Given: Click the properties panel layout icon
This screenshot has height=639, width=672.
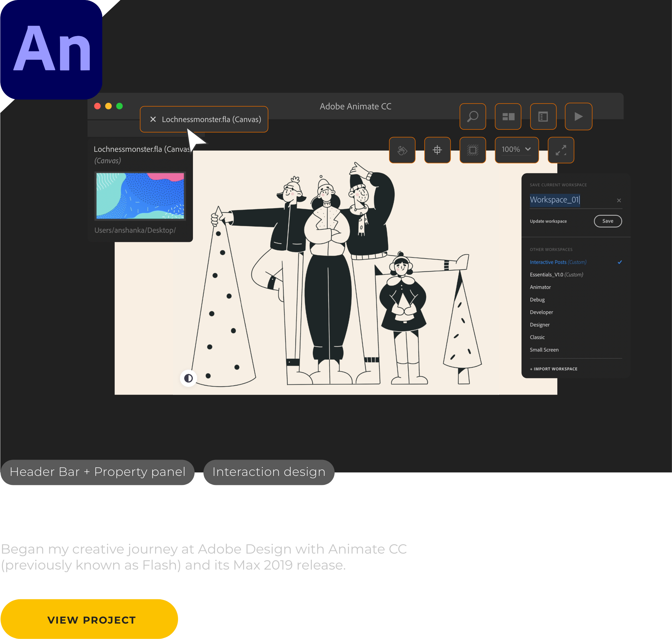Looking at the screenshot, I should tap(543, 117).
